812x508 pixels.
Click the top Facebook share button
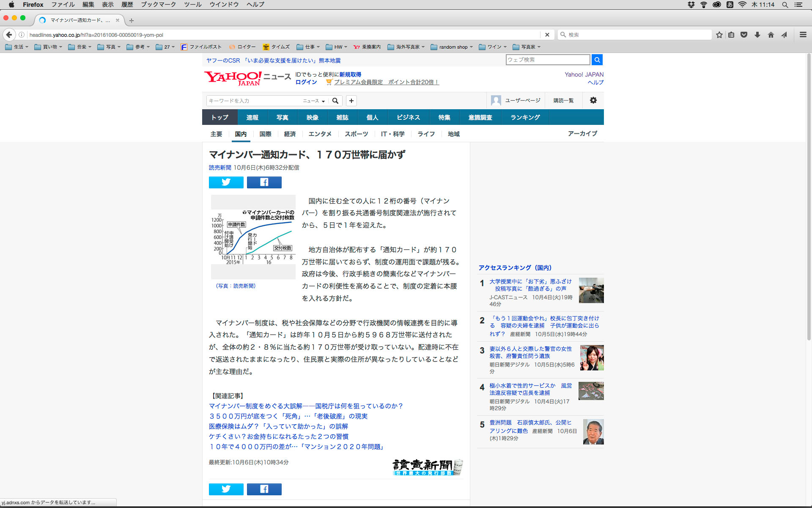pos(264,182)
